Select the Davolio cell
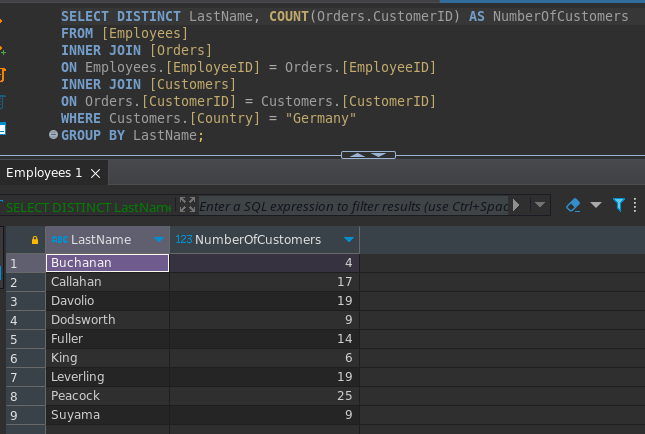 (x=107, y=301)
